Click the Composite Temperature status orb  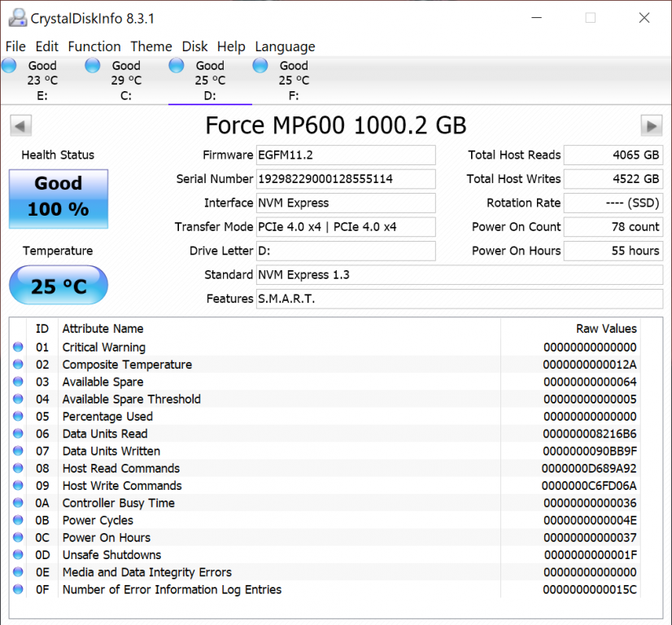click(x=19, y=365)
